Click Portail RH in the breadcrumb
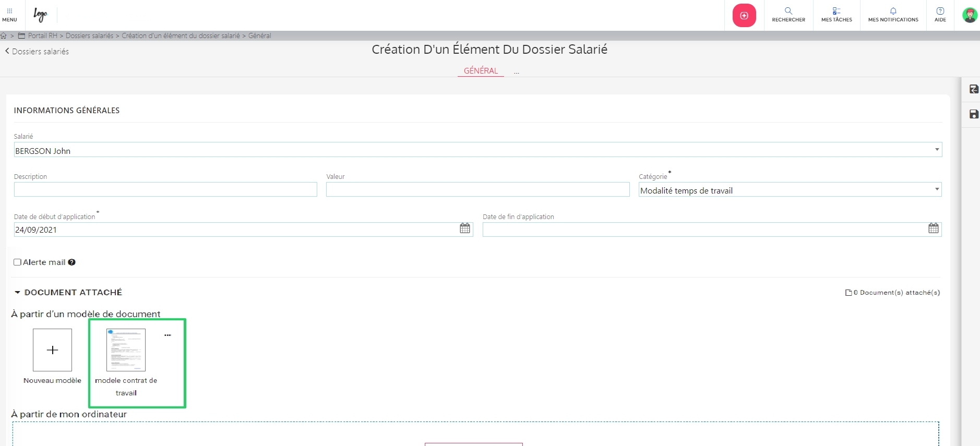 pos(42,35)
